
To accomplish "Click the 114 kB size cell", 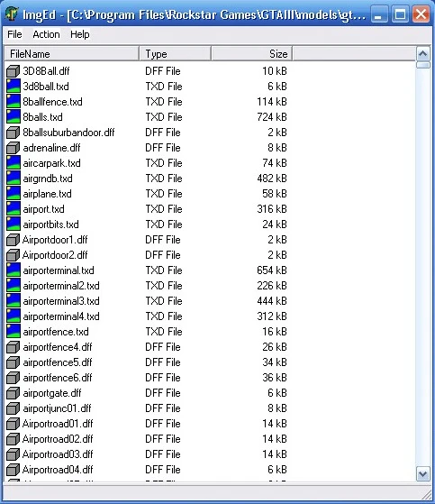I will (x=272, y=102).
